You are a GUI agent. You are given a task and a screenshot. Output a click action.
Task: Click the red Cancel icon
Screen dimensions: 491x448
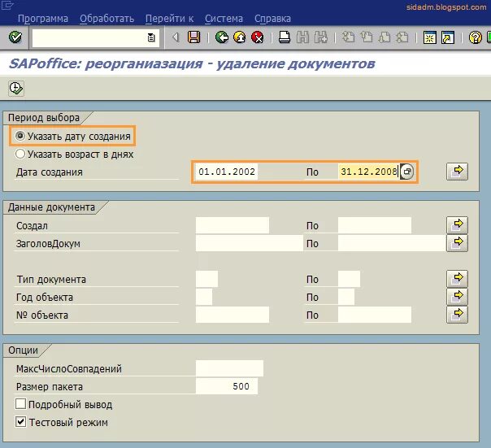click(258, 37)
